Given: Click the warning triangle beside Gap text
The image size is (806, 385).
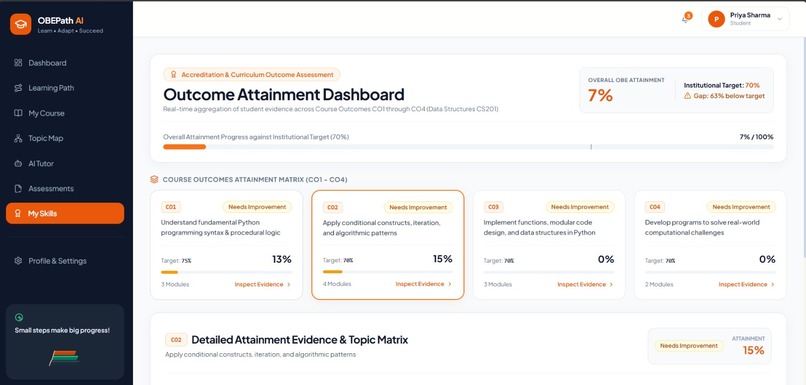Looking at the screenshot, I should click(687, 96).
